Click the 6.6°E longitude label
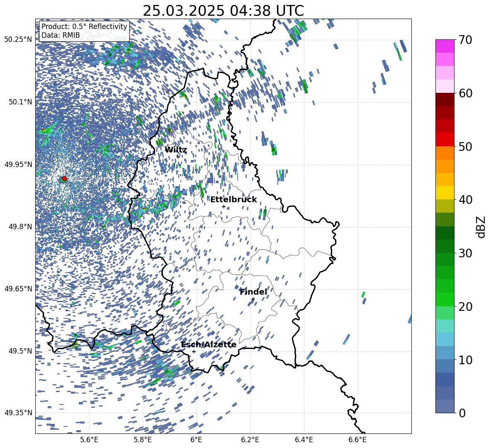The width and height of the screenshot is (491, 448). pyautogui.click(x=357, y=440)
